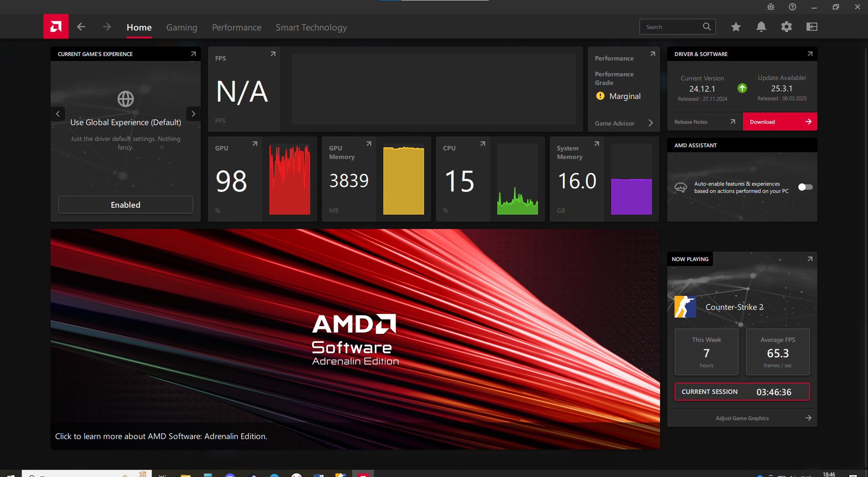
Task: Click update version 25.3.1 text
Action: tap(782, 89)
